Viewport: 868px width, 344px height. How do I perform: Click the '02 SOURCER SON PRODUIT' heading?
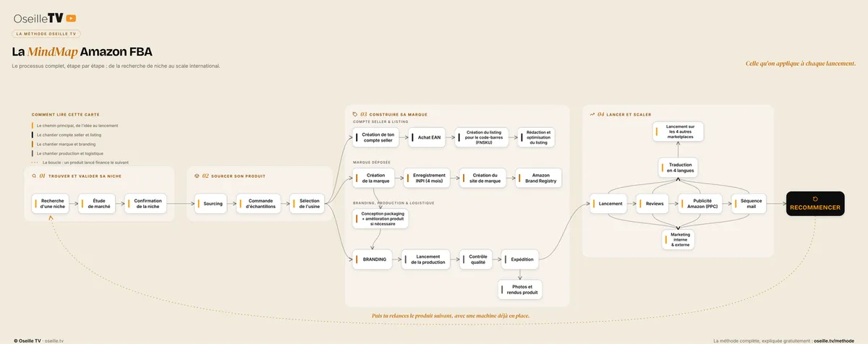(234, 176)
